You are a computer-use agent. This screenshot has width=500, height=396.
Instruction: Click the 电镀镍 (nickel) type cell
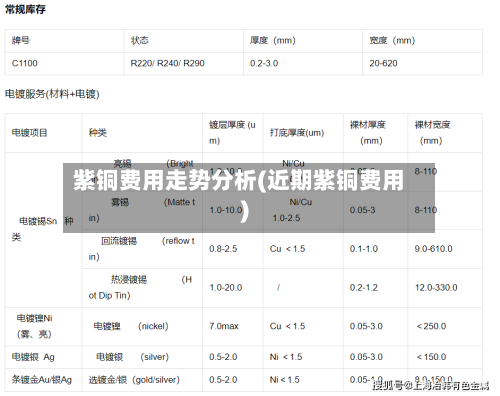(x=131, y=326)
